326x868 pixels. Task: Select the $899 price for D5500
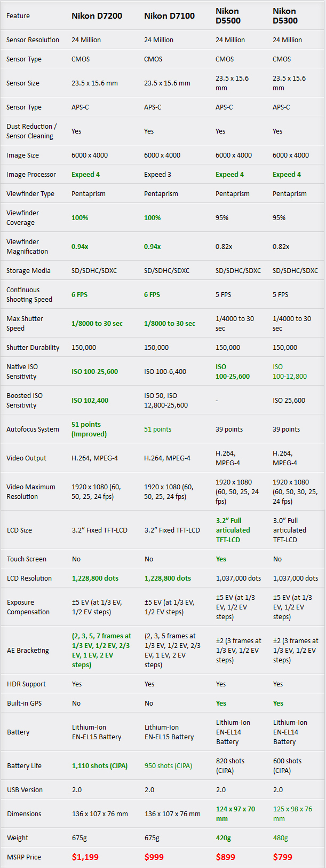pyautogui.click(x=225, y=857)
